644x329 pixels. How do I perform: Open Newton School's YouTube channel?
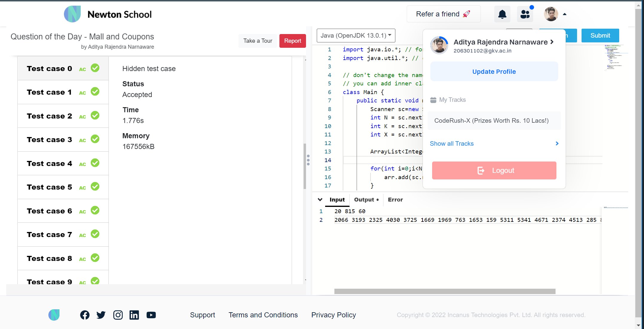pyautogui.click(x=151, y=315)
